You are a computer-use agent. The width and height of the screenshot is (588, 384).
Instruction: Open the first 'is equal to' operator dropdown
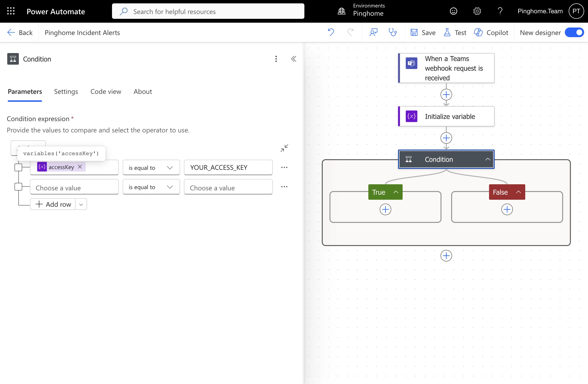[x=151, y=167]
